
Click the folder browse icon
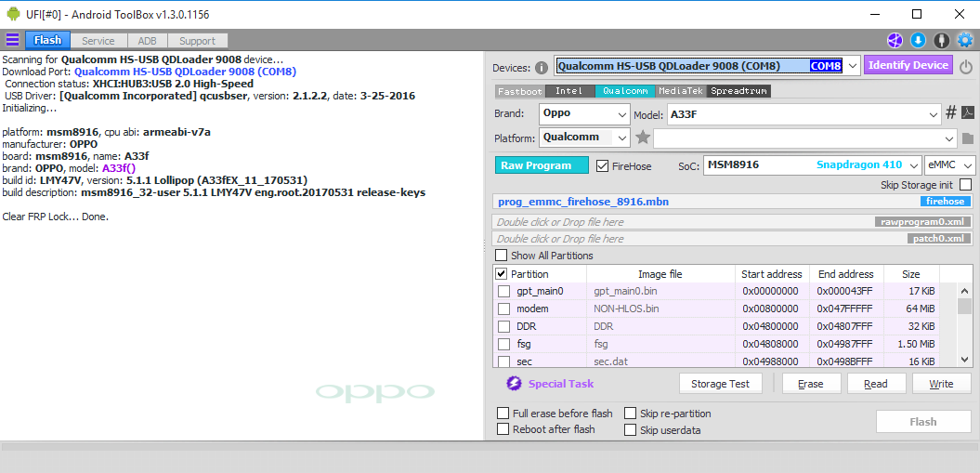coord(968,138)
